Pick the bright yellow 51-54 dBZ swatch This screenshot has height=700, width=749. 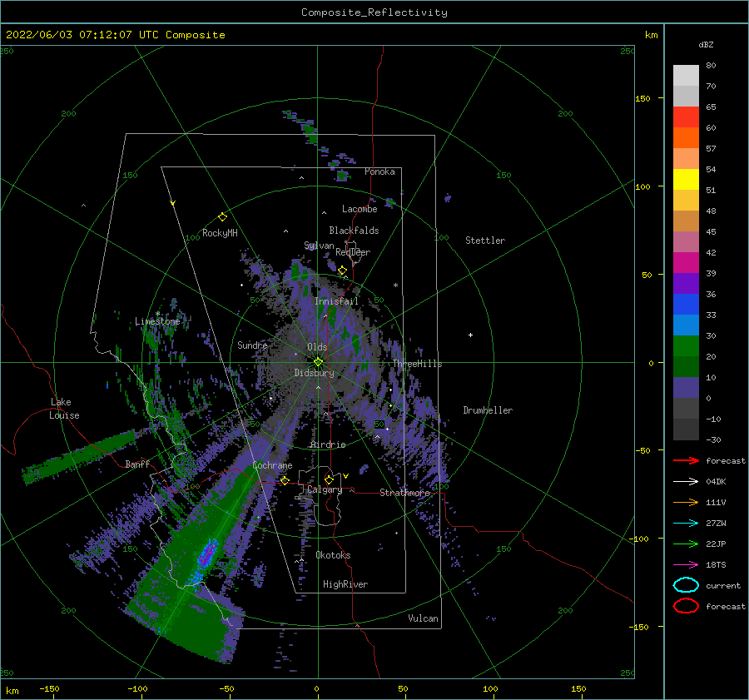pyautogui.click(x=686, y=180)
